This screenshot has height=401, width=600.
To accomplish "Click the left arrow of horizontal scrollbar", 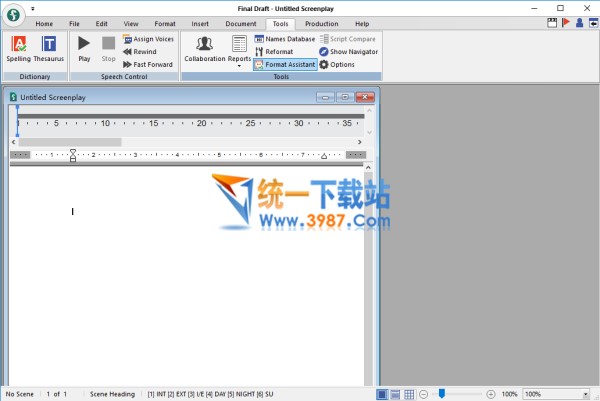I will 14,142.
